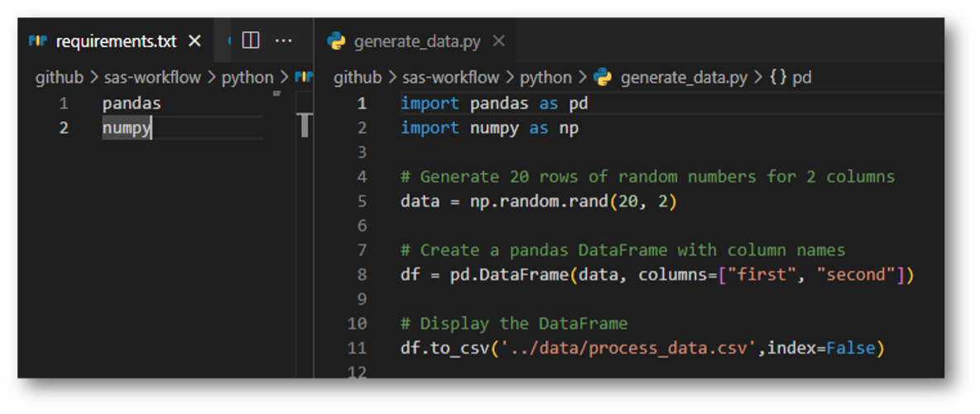This screenshot has width=980, height=414.
Task: Close the requirements.txt tab
Action: tap(195, 41)
